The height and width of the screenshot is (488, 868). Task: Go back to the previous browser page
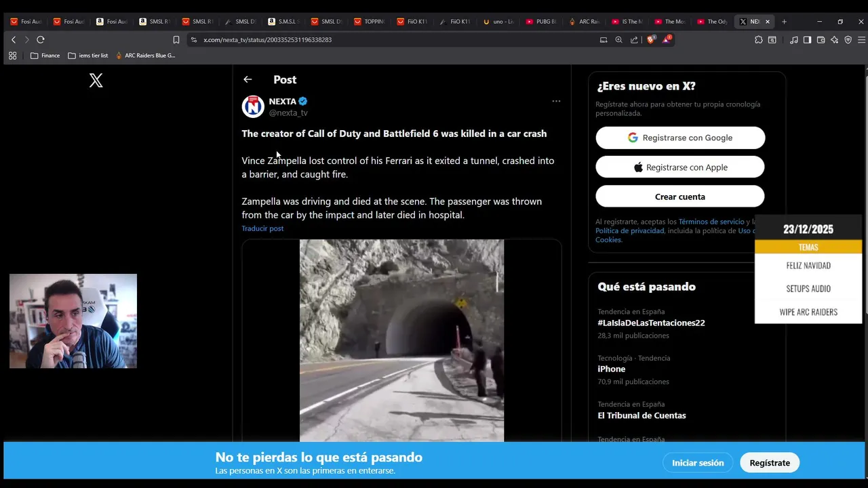coord(13,40)
